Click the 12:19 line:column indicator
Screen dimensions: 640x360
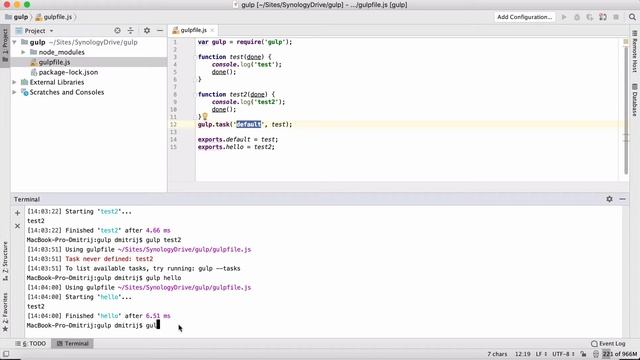pos(522,354)
